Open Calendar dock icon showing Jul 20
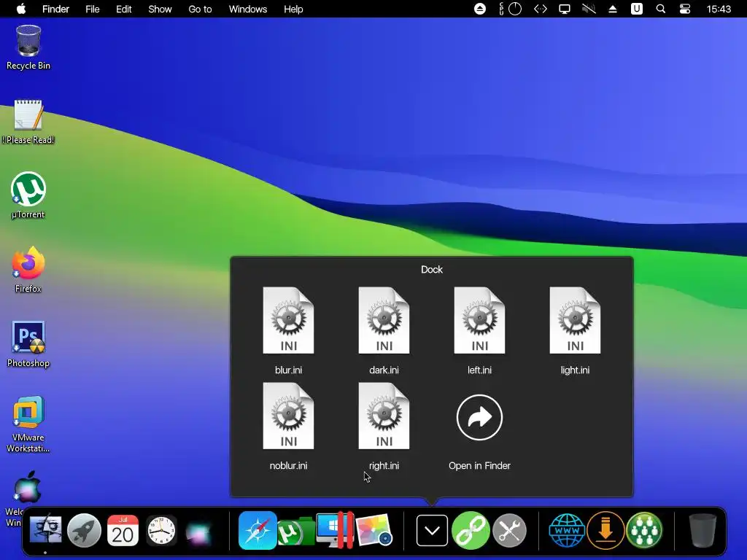 coord(123,530)
